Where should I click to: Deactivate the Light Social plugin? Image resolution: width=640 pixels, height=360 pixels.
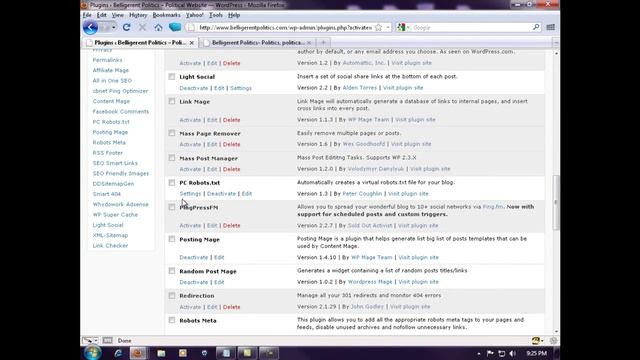(x=193, y=88)
